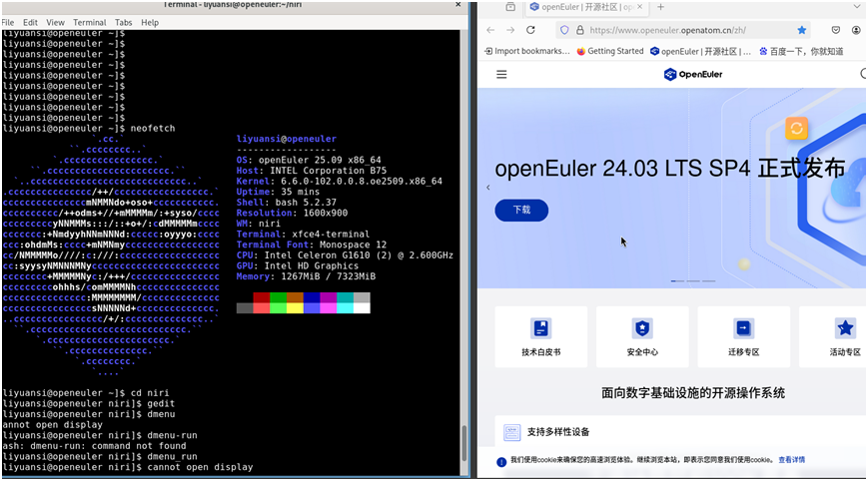
Task: Click the 'Memory: 1267MiB / 7323MiB' line
Action: 306,275
